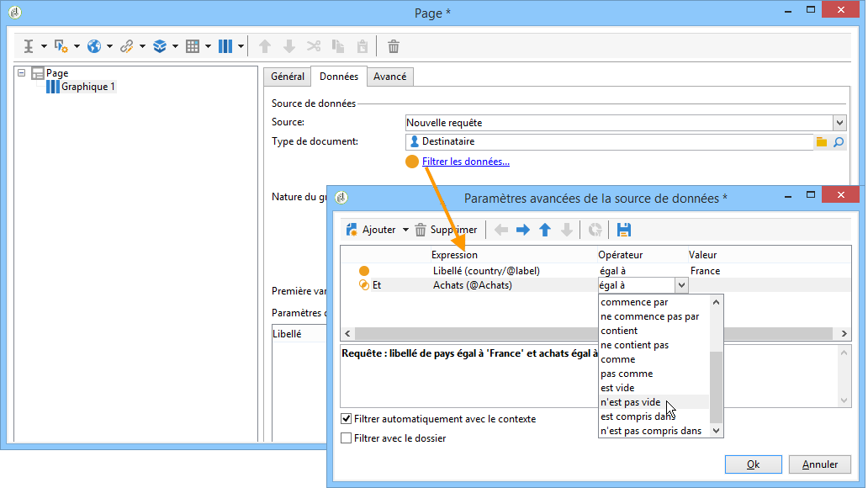The width and height of the screenshot is (868, 488).
Task: Select Graphique 1 in the tree
Action: (x=88, y=87)
